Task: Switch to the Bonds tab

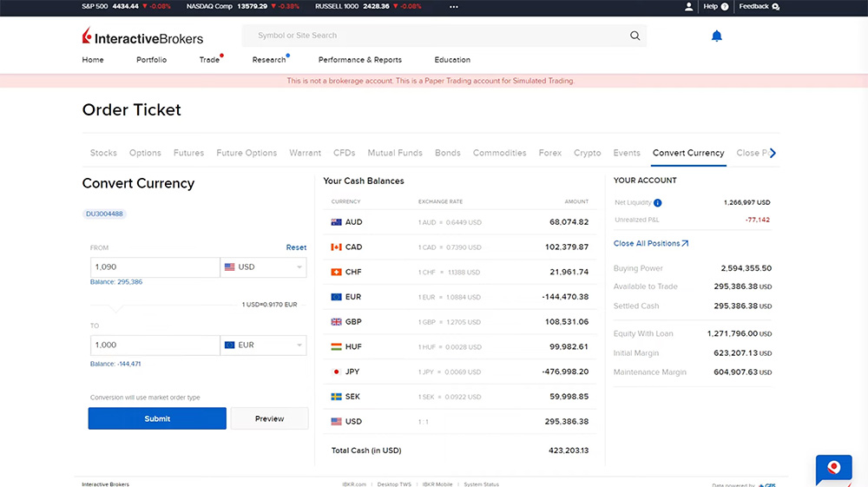Action: [447, 153]
